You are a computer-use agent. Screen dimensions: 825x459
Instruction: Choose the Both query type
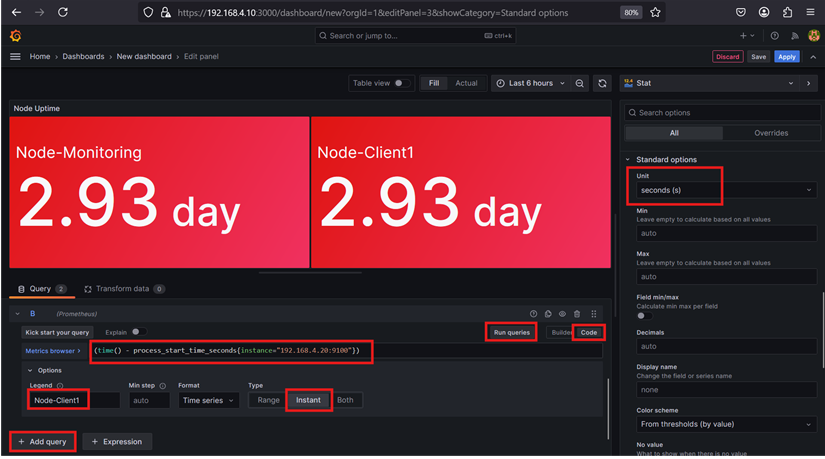(x=345, y=400)
